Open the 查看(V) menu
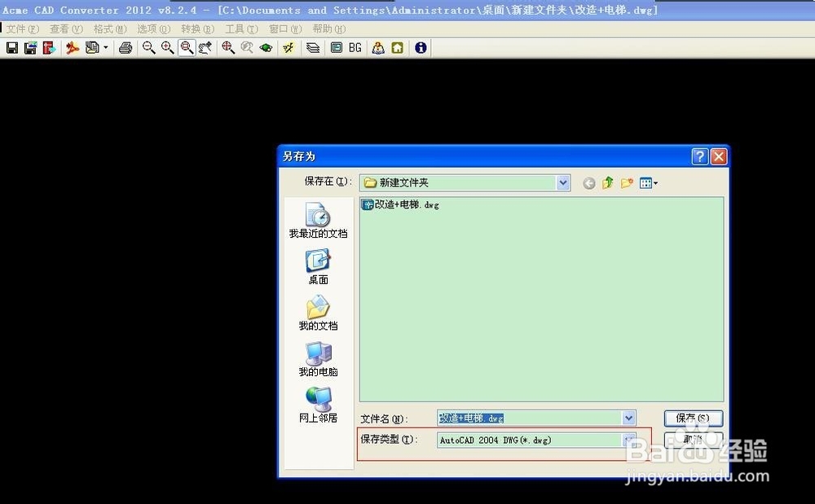 (x=66, y=29)
